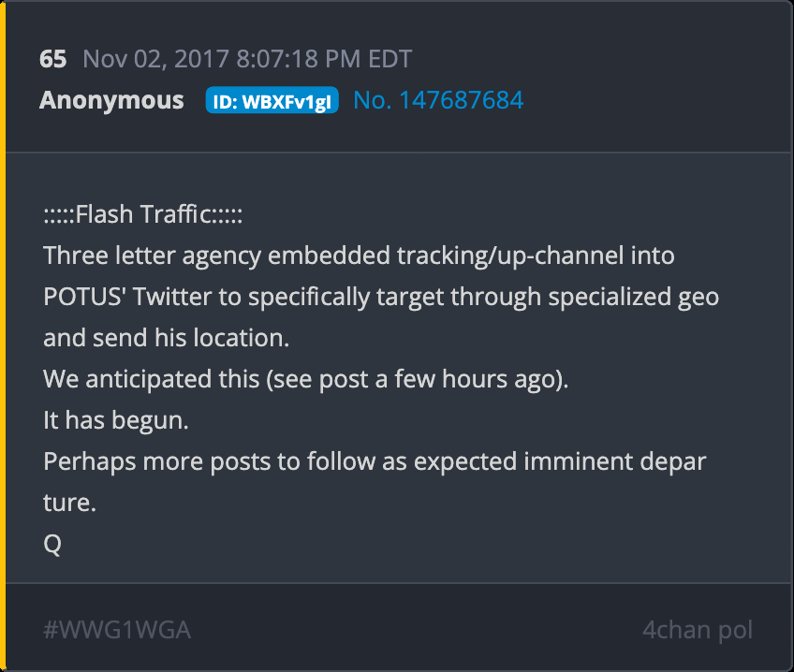This screenshot has height=672, width=794.
Task: Click the word POTUS' in the post
Action: coord(84,297)
